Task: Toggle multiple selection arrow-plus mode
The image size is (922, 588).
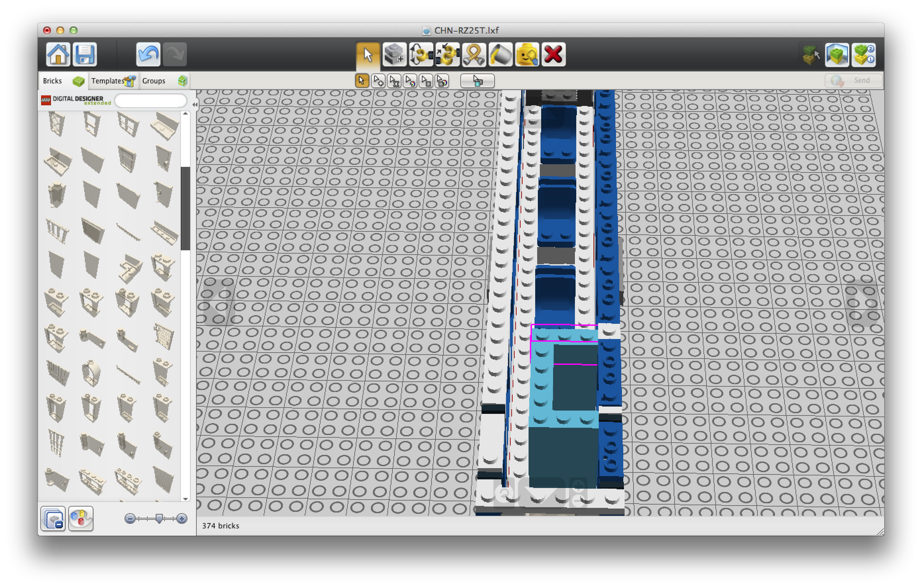Action: [378, 81]
